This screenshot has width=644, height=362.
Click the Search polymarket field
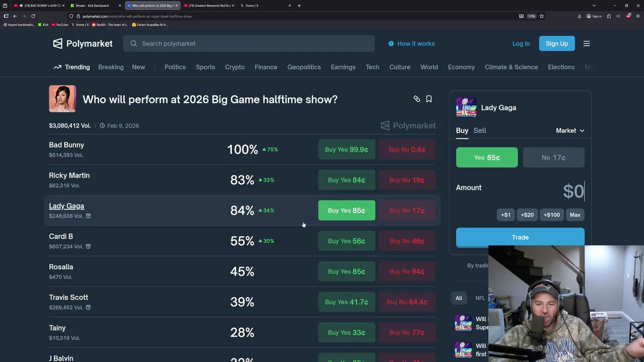(249, 44)
